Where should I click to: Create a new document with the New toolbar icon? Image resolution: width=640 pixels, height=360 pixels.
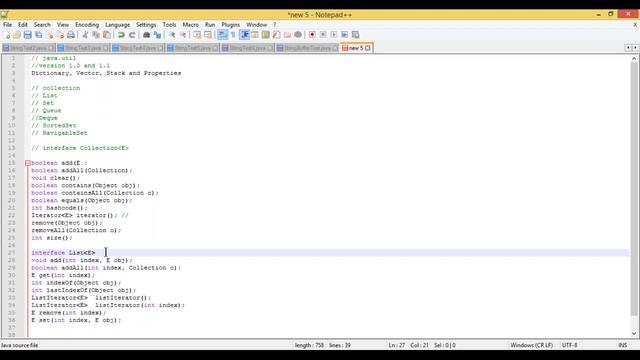7,35
